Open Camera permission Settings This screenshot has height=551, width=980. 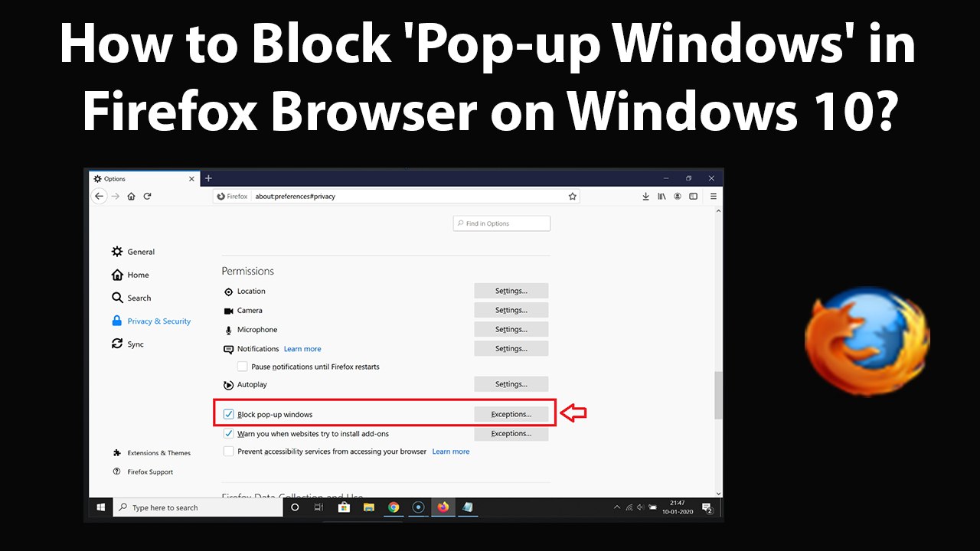click(x=511, y=310)
